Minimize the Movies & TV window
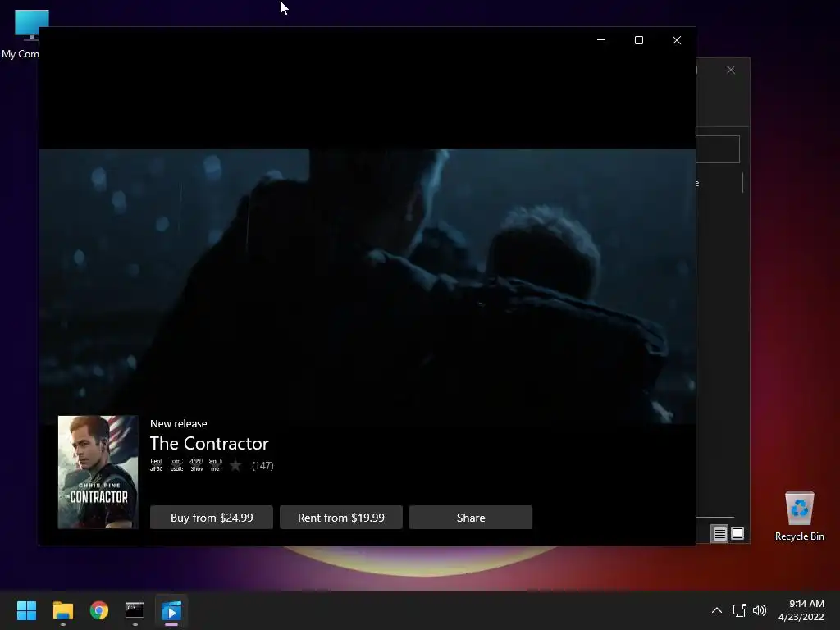The width and height of the screenshot is (840, 630). (x=601, y=40)
